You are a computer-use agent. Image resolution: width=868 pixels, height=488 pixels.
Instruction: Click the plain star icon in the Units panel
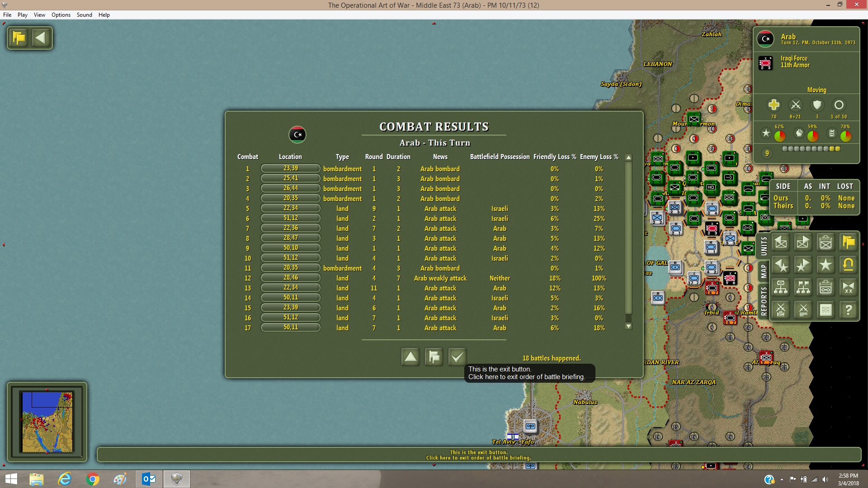click(826, 265)
